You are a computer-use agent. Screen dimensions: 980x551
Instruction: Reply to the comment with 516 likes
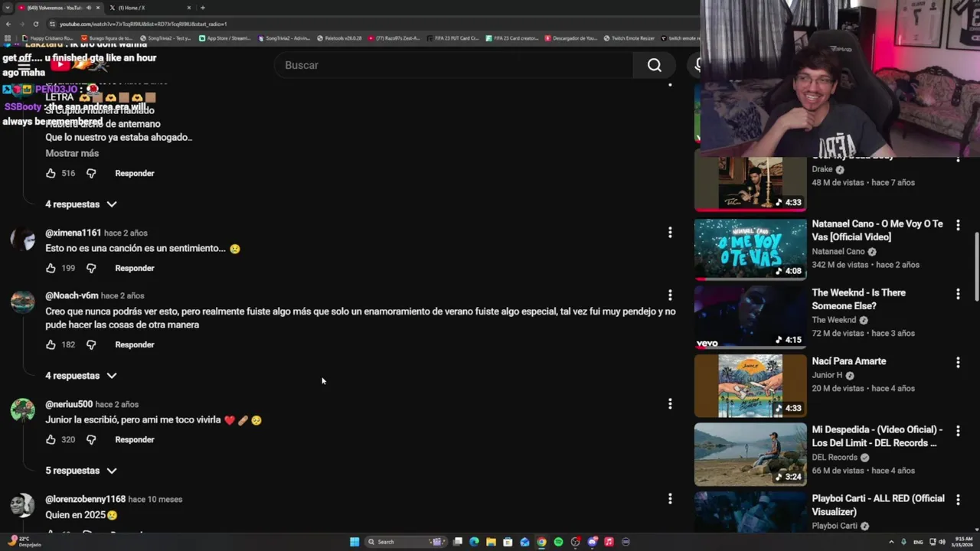click(x=135, y=173)
